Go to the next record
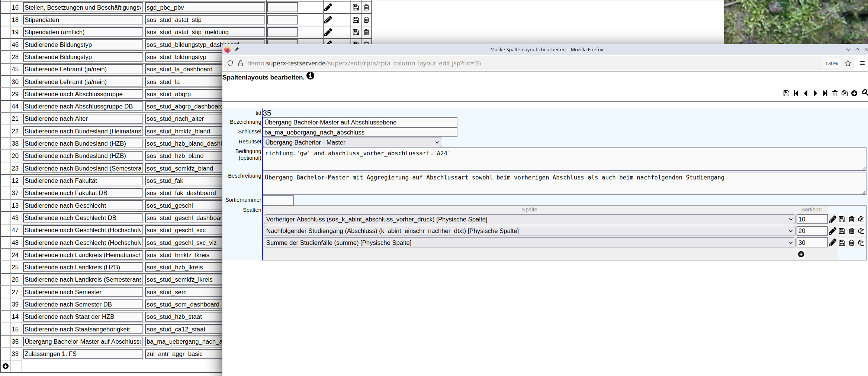This screenshot has width=868, height=376. 815,93
